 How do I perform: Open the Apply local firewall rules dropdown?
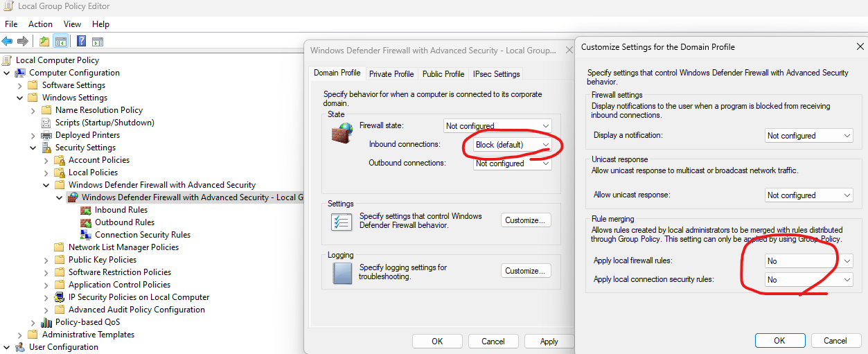pos(808,261)
